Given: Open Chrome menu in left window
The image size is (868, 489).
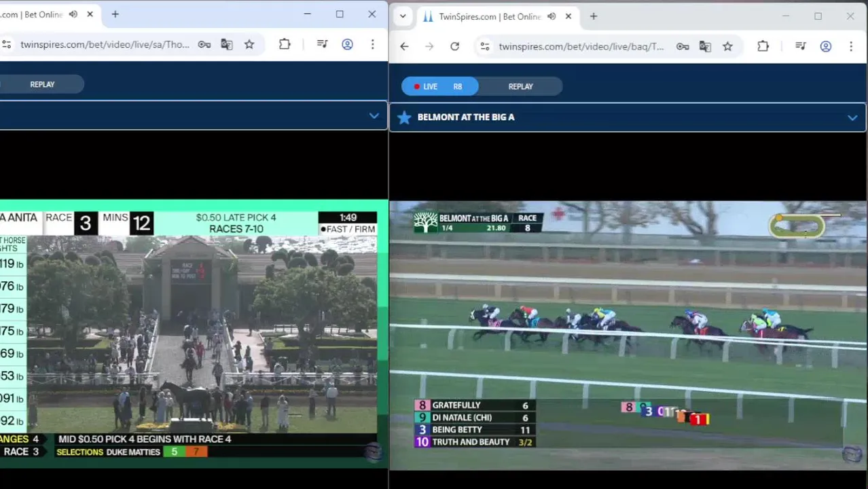Looking at the screenshot, I should click(x=372, y=44).
